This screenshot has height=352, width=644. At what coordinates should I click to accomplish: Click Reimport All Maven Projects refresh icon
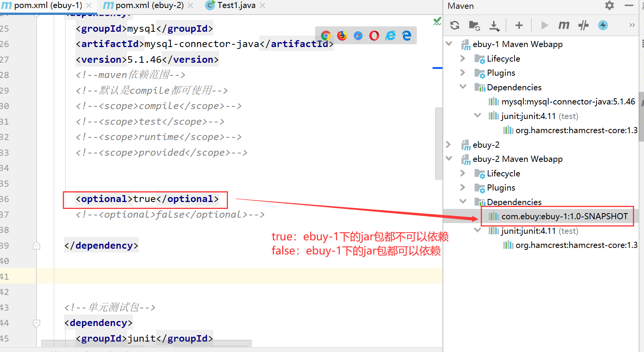point(455,25)
